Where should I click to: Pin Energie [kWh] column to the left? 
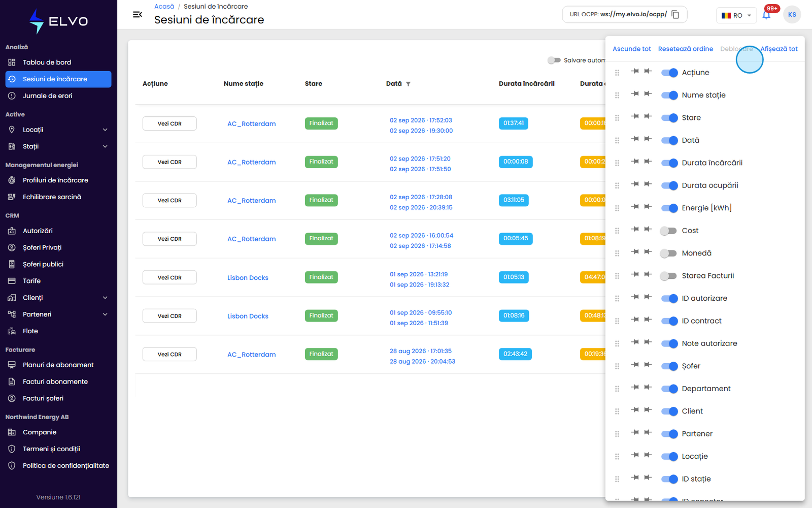tap(635, 207)
